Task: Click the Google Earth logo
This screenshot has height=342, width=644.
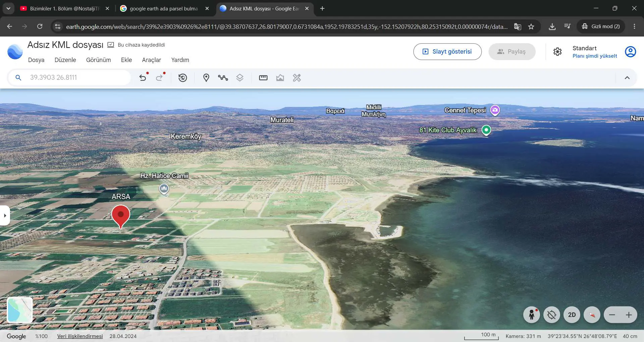Action: click(15, 52)
